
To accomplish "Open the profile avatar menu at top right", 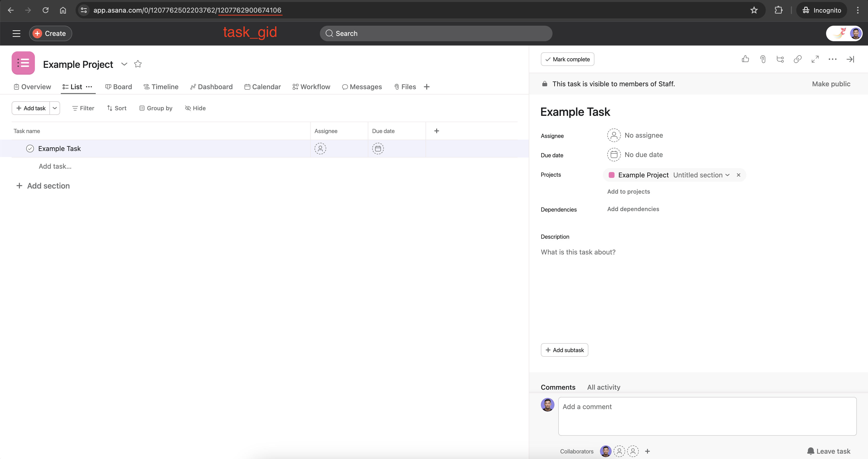I will [x=856, y=33].
